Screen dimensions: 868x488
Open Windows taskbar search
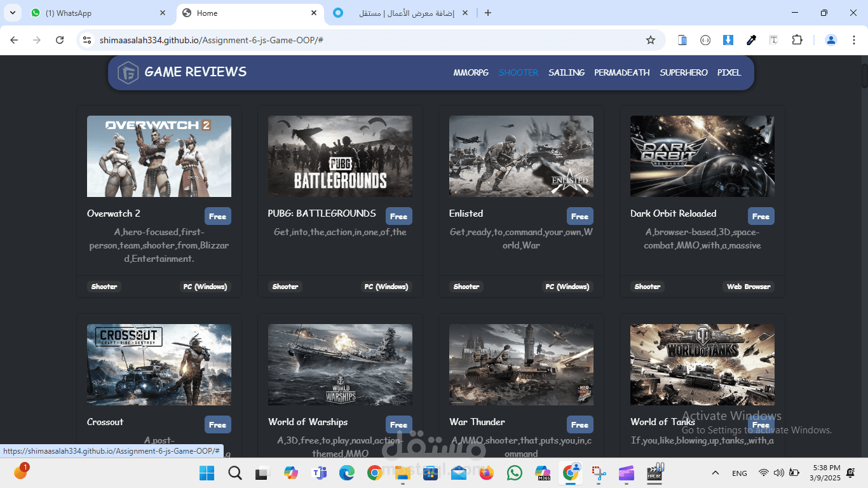[x=235, y=473]
